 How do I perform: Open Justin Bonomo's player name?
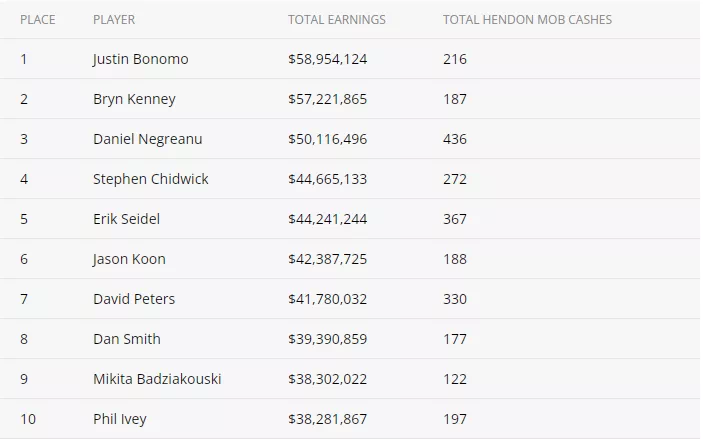(x=140, y=59)
